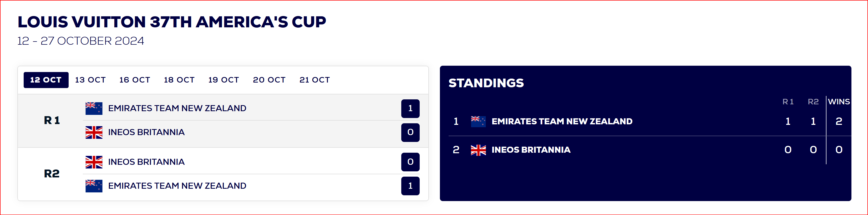
Task: Open INEOS Britannia in standings table
Action: [x=531, y=150]
